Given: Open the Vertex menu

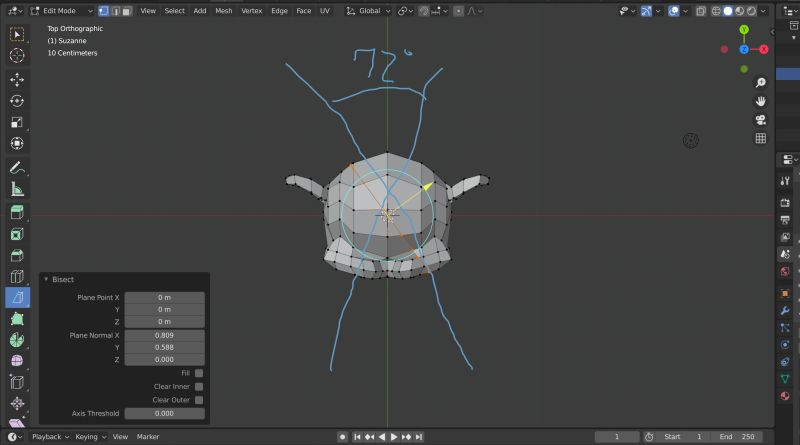Looking at the screenshot, I should 252,11.
